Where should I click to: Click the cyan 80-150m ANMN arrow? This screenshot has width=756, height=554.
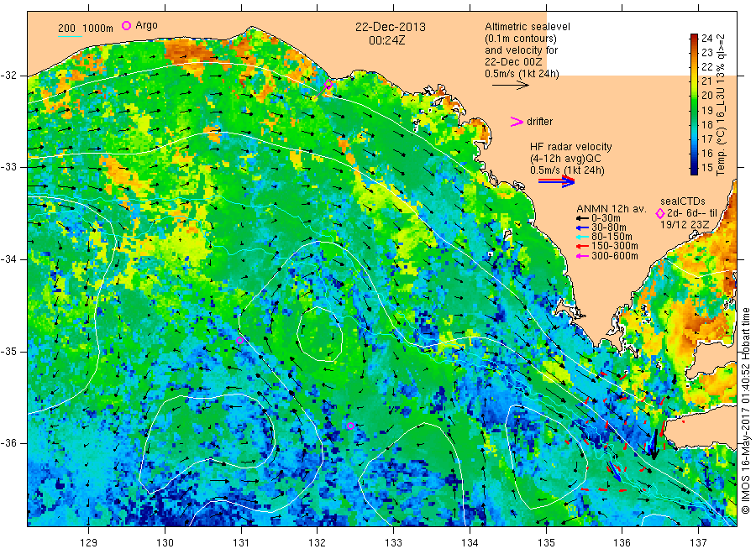pos(582,237)
